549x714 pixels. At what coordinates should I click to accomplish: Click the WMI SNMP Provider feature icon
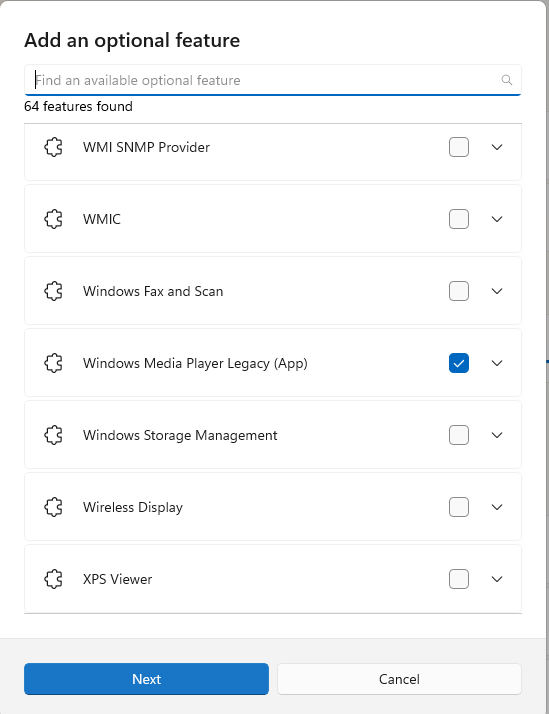[53, 147]
